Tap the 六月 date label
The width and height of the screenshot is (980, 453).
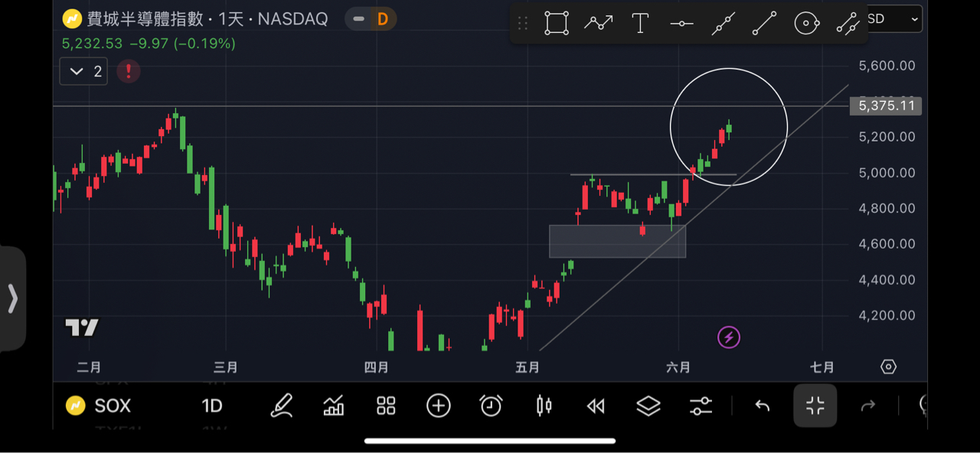(x=678, y=368)
